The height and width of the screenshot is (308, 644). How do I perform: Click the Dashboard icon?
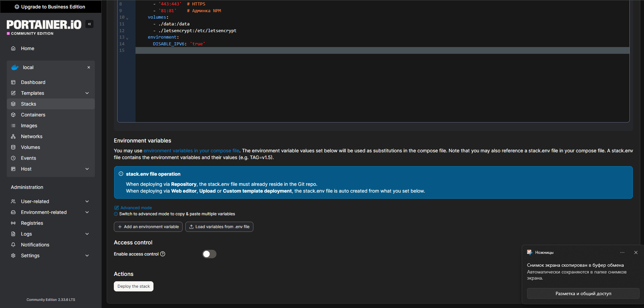[13, 82]
